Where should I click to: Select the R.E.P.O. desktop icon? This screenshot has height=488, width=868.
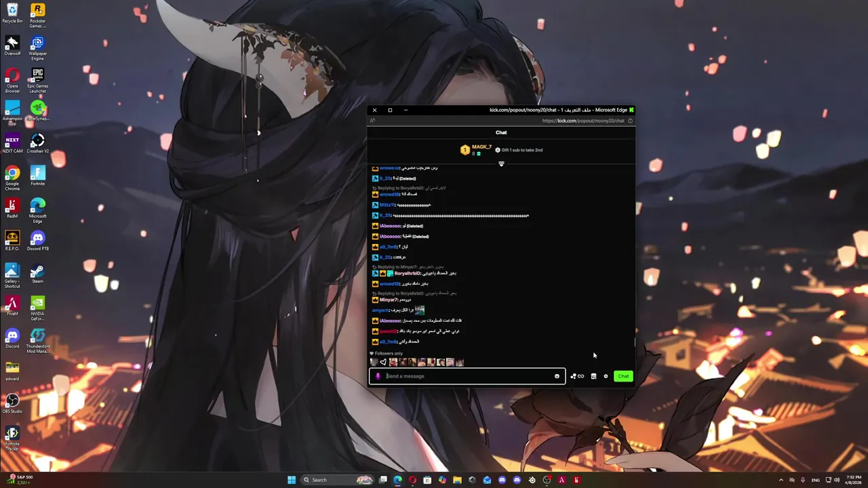(x=12, y=242)
